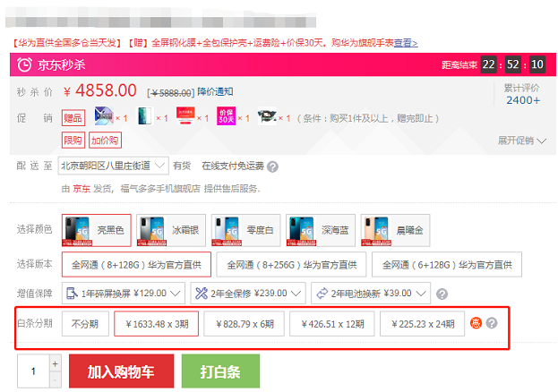Click the 赠品 promotion tag
The image size is (558, 392).
tap(73, 118)
